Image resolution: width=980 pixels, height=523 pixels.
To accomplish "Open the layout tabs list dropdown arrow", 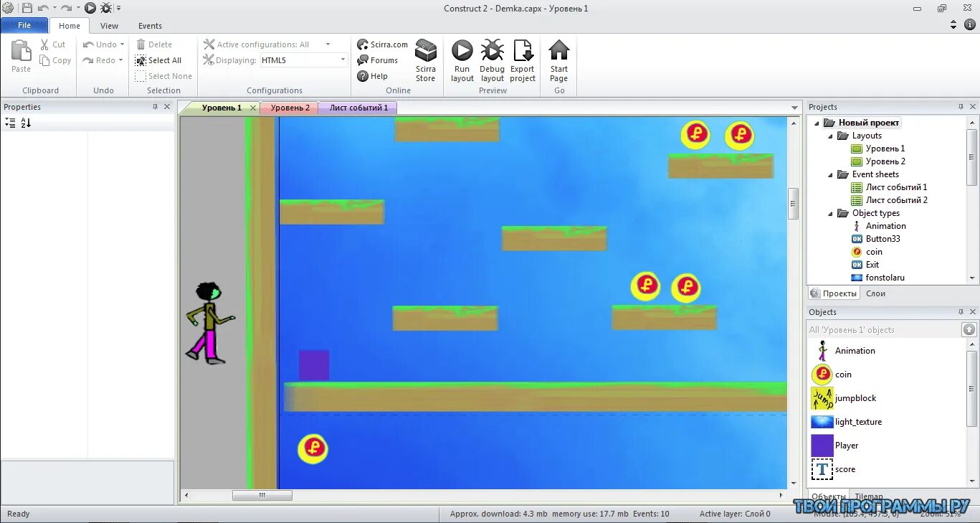I will (794, 108).
